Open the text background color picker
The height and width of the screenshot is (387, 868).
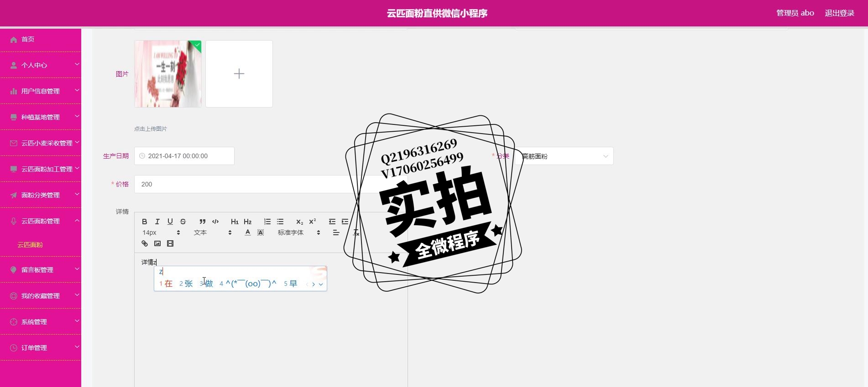pyautogui.click(x=261, y=232)
